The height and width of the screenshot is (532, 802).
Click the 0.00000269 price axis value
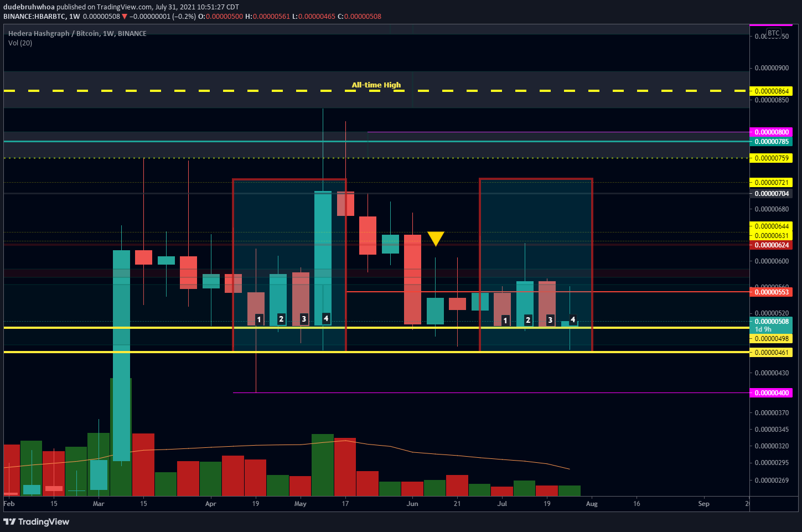point(772,481)
